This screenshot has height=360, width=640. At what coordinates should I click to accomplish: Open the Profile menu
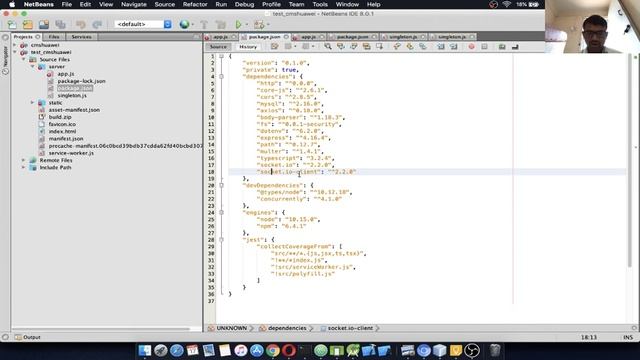click(271, 4)
